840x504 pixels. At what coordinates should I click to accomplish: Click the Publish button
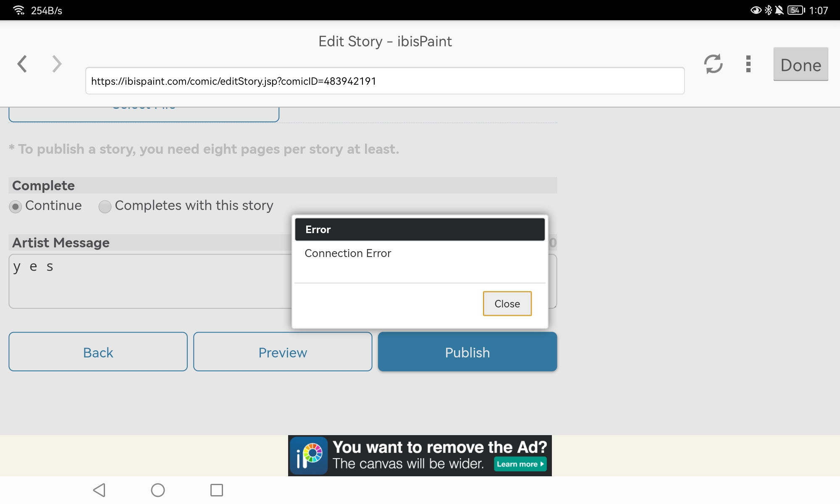point(467,352)
